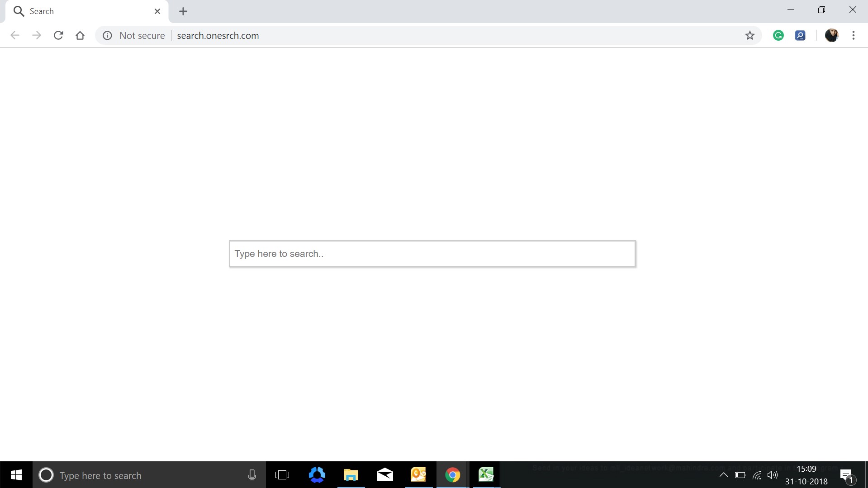Click the Type here to search field
This screenshot has height=488, width=868.
pos(136,475)
